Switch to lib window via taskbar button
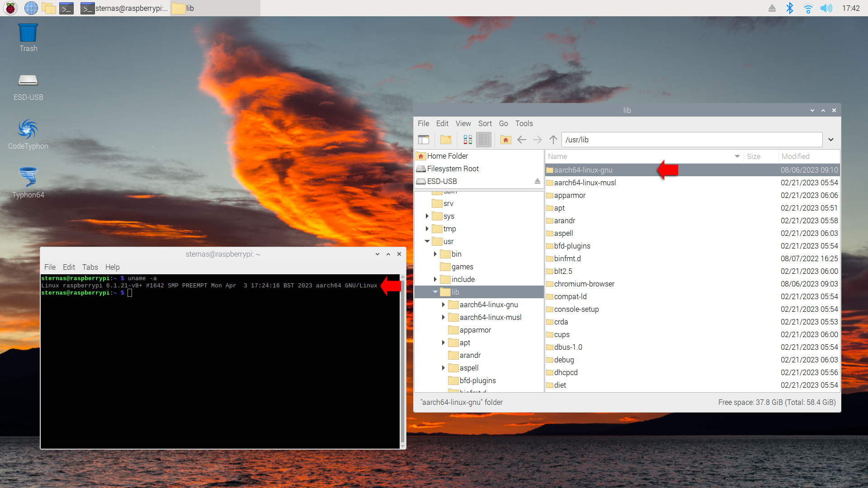The height and width of the screenshot is (488, 868). (215, 8)
